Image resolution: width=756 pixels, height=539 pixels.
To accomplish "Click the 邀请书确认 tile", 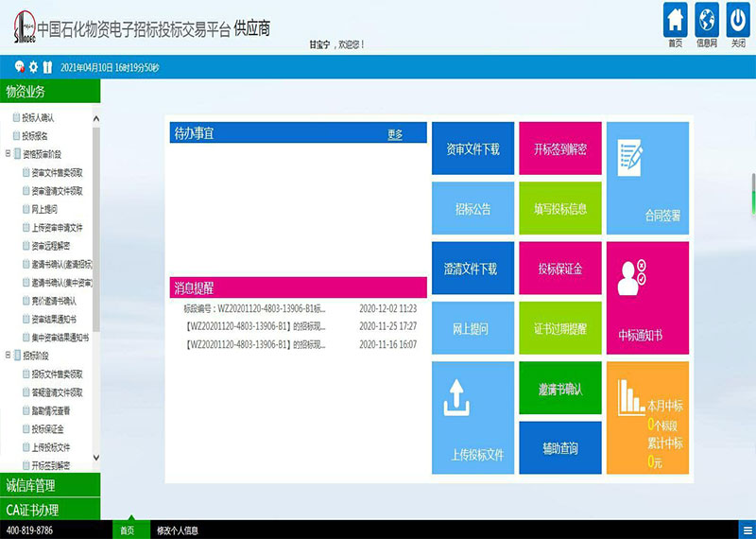I will click(x=560, y=388).
